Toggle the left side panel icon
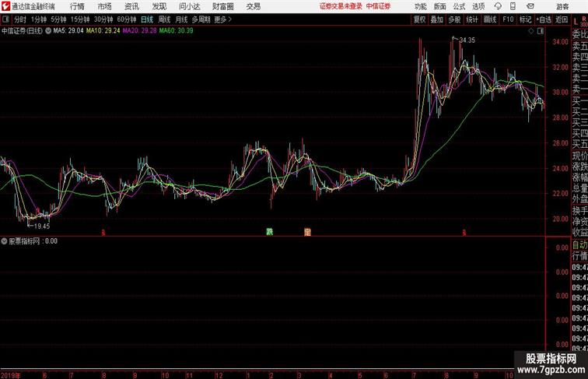This screenshot has height=379, width=588. click(x=5, y=19)
